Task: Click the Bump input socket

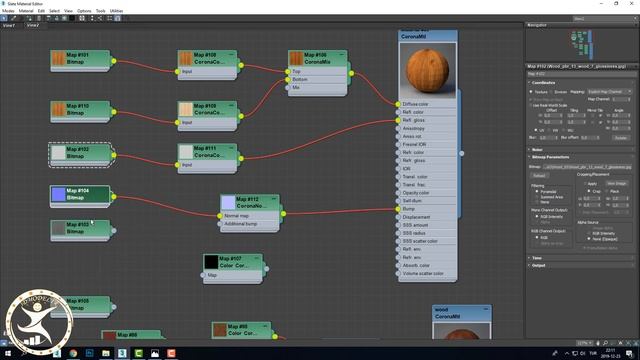Action: click(x=398, y=209)
